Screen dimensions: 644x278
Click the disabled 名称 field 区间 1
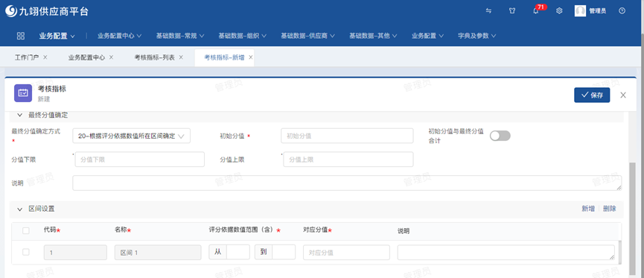158,253
